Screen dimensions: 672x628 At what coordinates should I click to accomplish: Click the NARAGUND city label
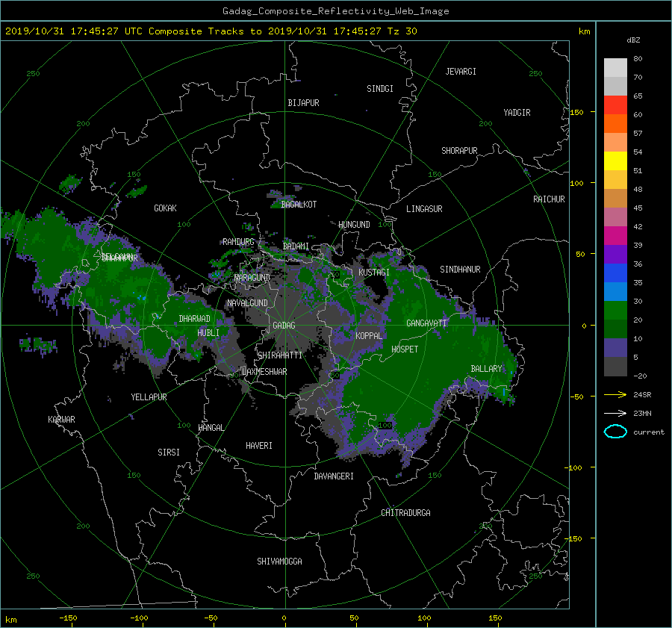coord(252,278)
